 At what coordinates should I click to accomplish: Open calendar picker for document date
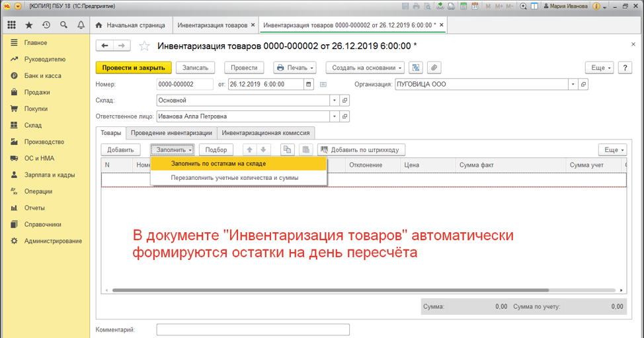(309, 85)
